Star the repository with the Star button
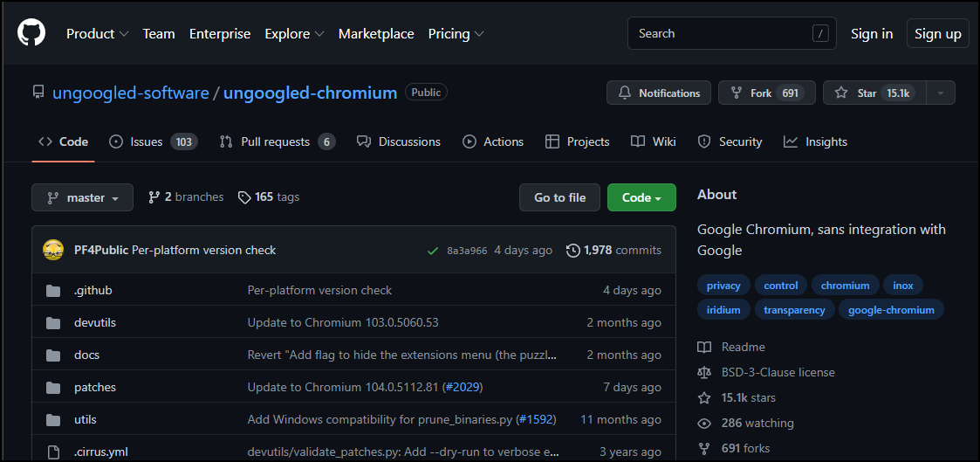Image resolution: width=980 pixels, height=462 pixels. (875, 93)
